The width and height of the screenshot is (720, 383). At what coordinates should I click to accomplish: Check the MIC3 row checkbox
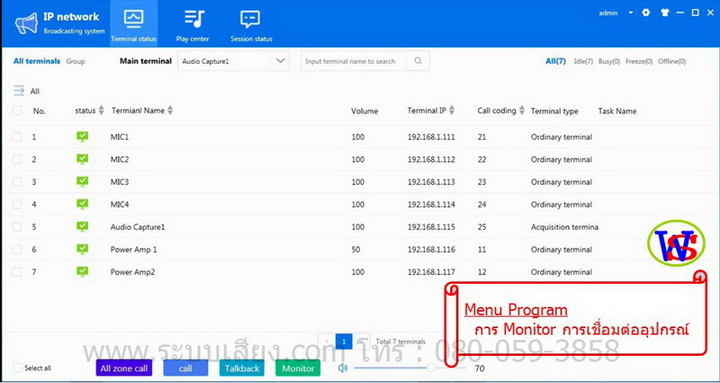pyautogui.click(x=17, y=182)
